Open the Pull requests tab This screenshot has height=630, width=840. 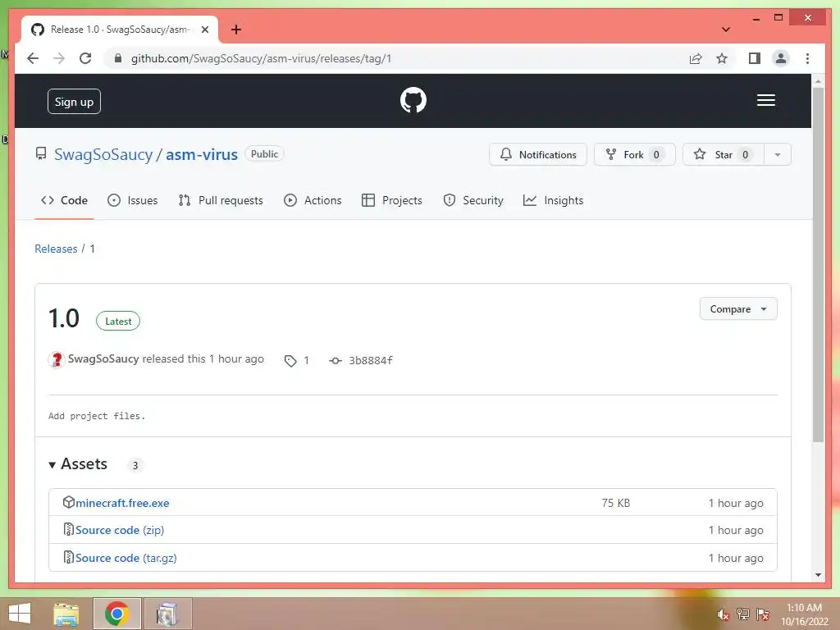[x=221, y=200]
